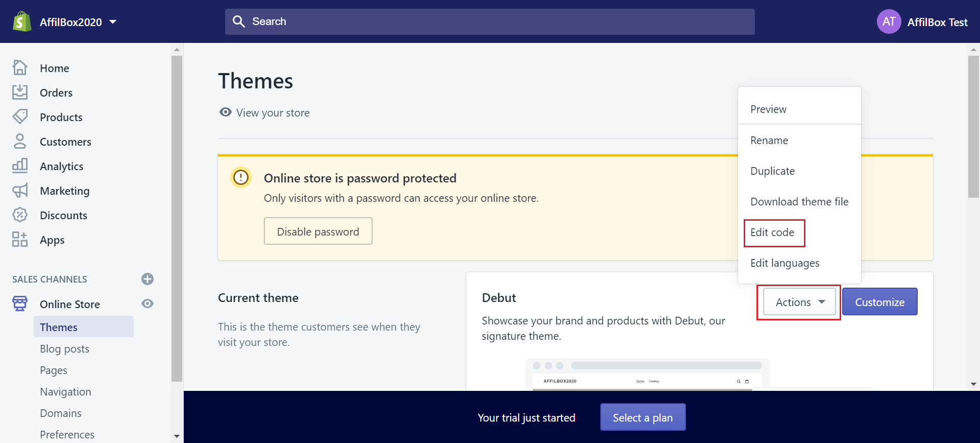Open Orders via its inbox icon
980x443 pixels.
20,92
